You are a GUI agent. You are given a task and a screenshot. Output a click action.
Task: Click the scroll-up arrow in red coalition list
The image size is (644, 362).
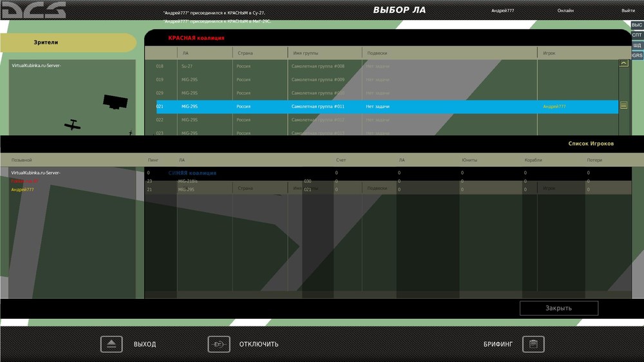coord(623,63)
